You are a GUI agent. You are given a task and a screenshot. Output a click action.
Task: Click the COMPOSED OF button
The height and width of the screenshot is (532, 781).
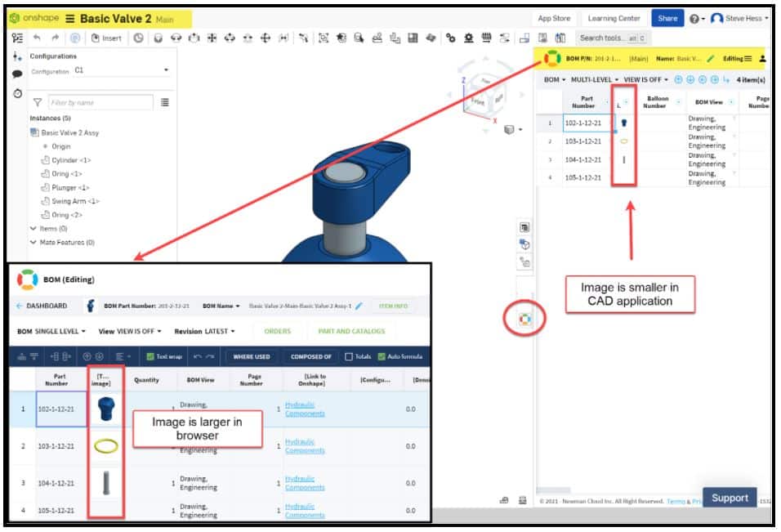click(310, 356)
